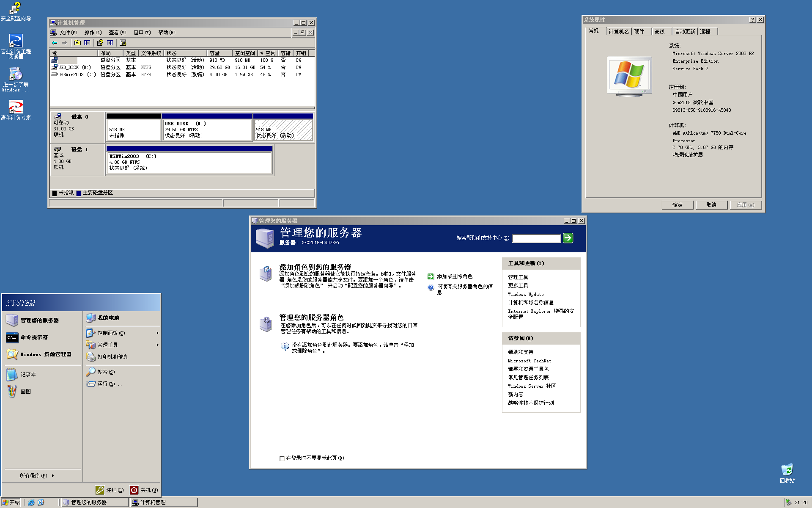Click the Up one level folder icon
The image size is (812, 508).
coord(77,43)
